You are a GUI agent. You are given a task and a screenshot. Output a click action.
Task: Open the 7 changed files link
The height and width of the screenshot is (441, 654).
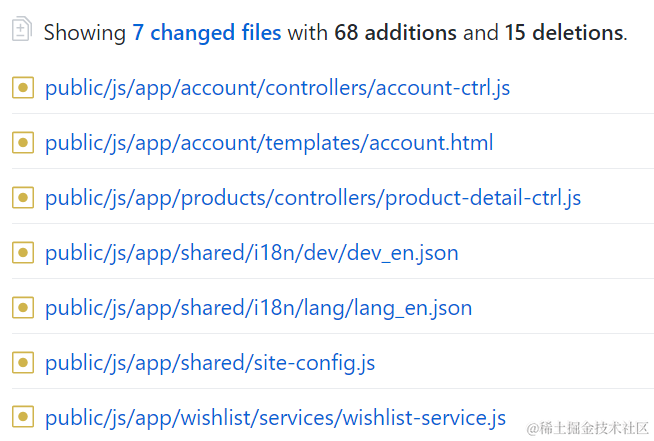click(x=207, y=33)
